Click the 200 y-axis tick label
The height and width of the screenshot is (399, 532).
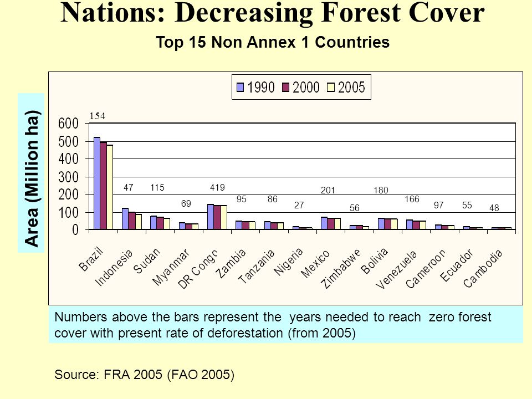[68, 195]
